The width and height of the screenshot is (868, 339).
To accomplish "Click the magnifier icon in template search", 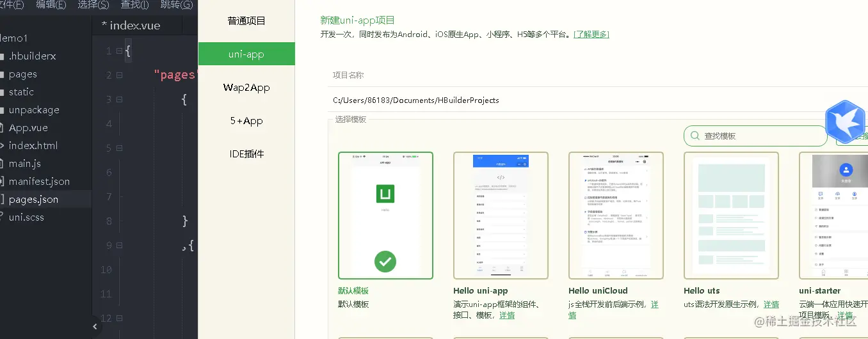I will click(695, 136).
